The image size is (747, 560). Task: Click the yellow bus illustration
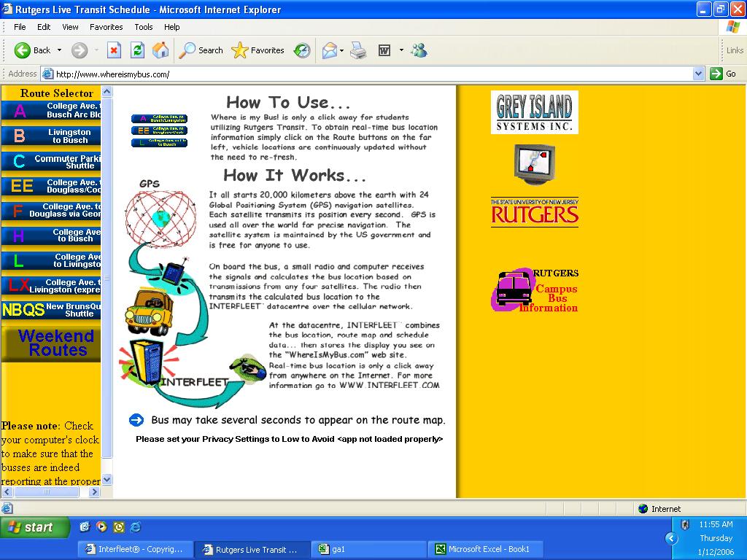pos(149,313)
